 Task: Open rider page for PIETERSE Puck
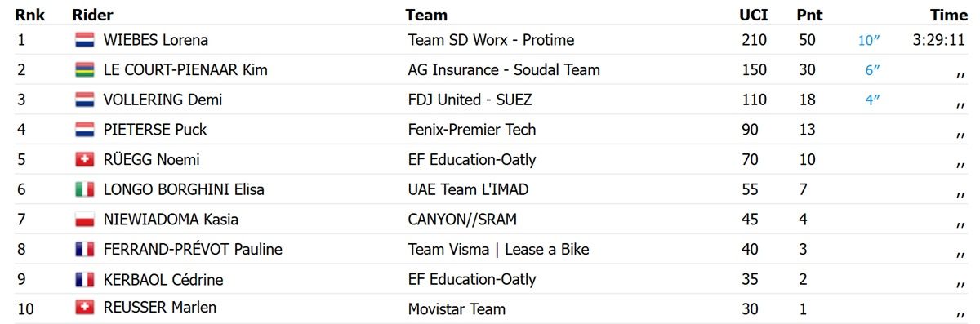[155, 130]
